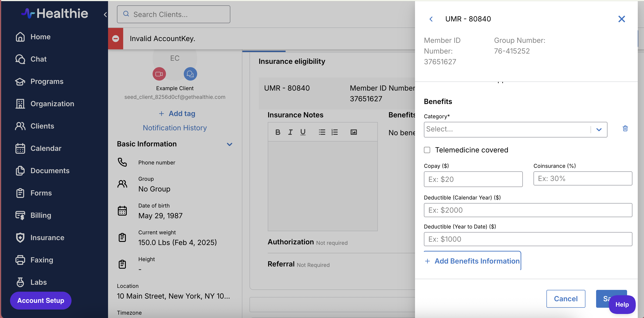Viewport: 644px width, 318px height.
Task: Navigate to Billing in sidebar
Action: tap(41, 215)
